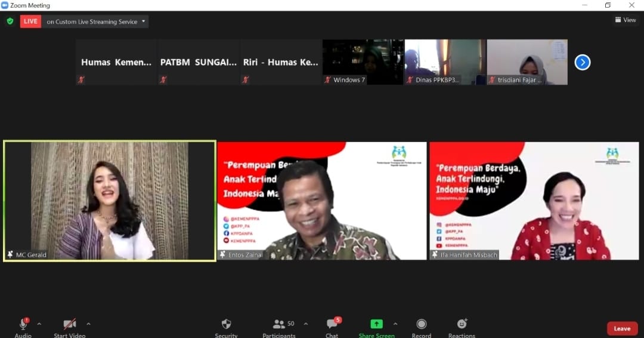Select the Windows 7 participant video
The width and height of the screenshot is (644, 338).
(x=363, y=62)
